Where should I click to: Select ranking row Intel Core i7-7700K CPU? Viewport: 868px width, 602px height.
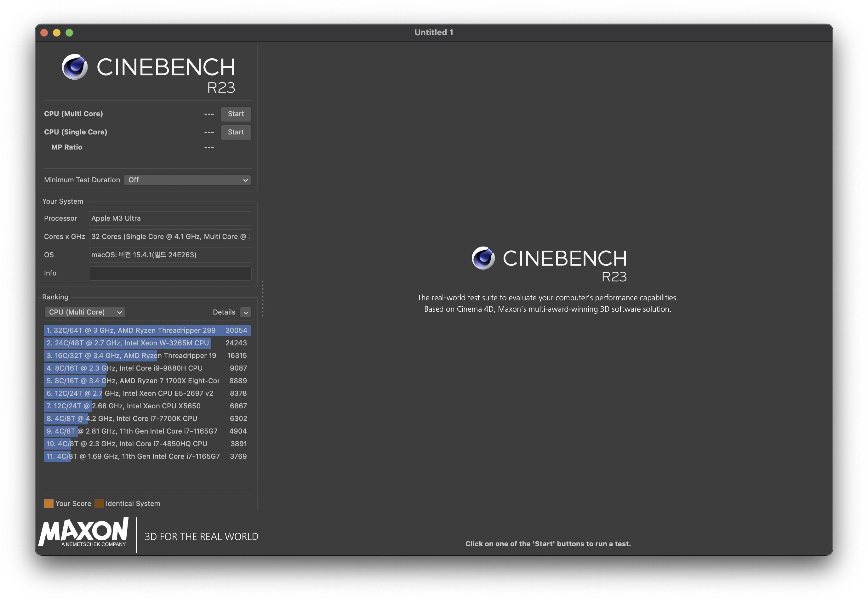147,418
